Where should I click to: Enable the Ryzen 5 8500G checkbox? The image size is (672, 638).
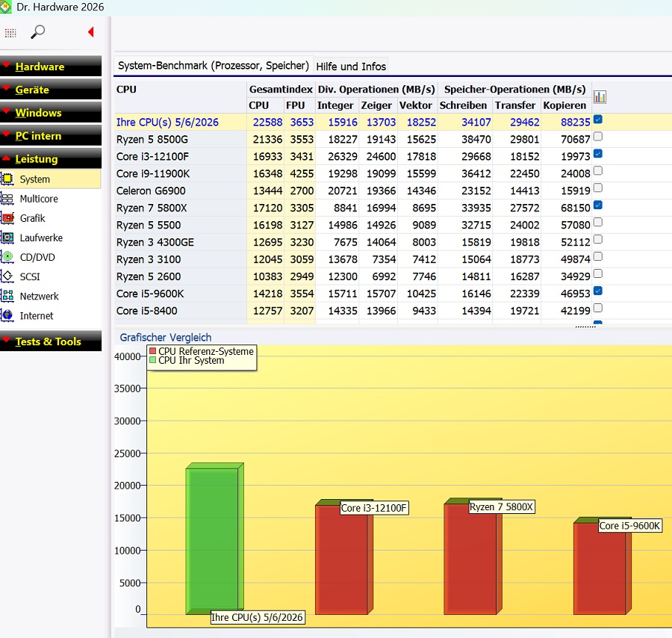[598, 137]
